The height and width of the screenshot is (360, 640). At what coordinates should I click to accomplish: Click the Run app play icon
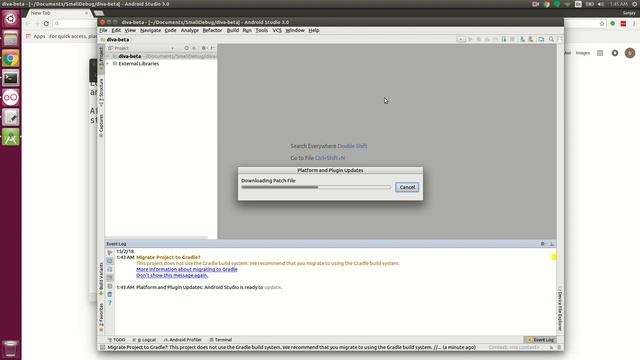470,39
